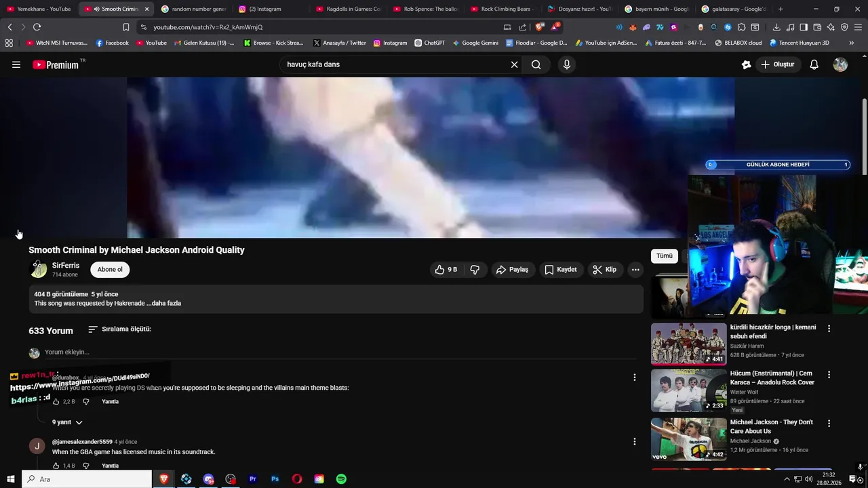
Task: Open options for jamesalexander5559's comment
Action: [634, 441]
